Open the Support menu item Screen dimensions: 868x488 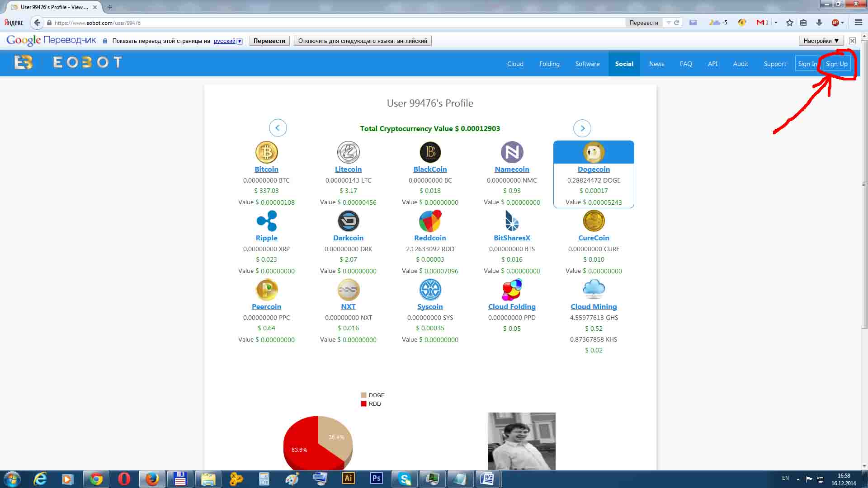click(775, 64)
